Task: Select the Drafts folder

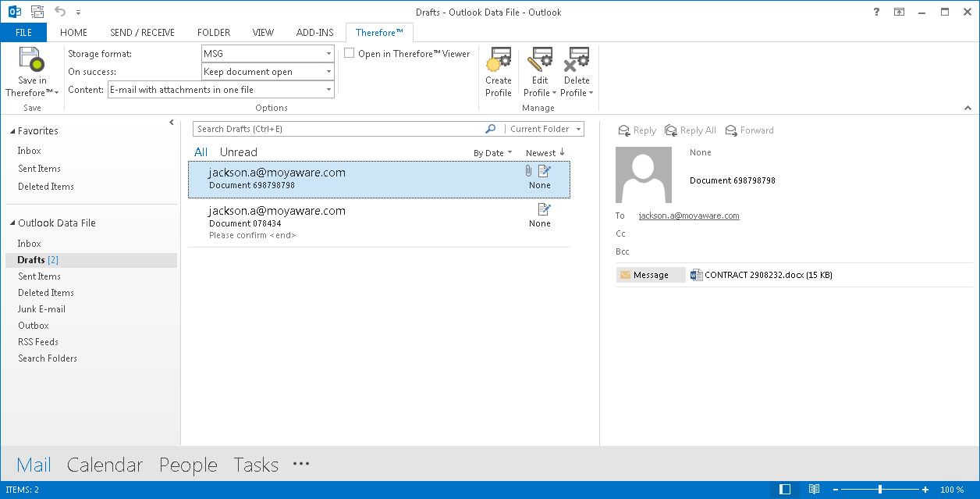Action: (35, 259)
